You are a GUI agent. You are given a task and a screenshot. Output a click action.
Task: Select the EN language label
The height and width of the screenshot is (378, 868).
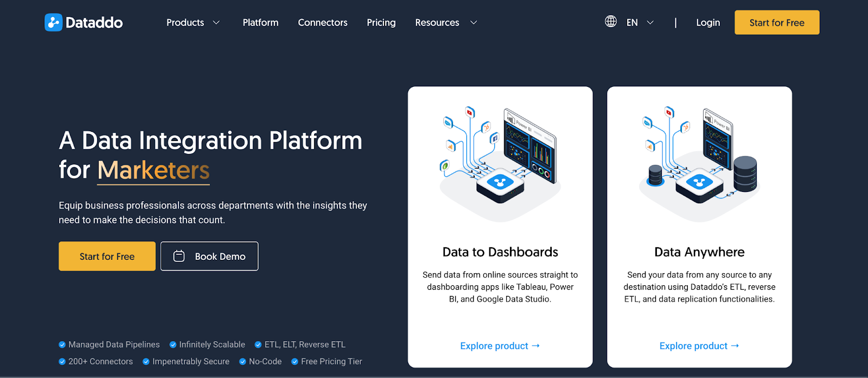[x=632, y=23]
